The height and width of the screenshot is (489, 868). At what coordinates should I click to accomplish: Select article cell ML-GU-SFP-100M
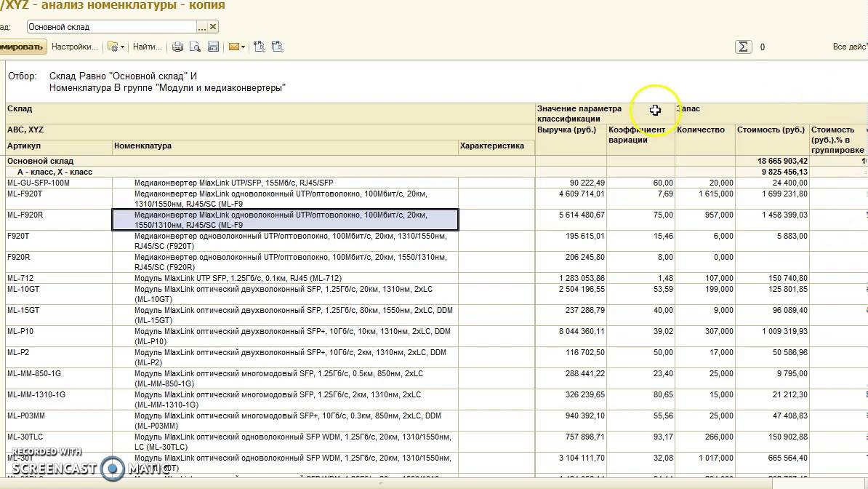tap(59, 183)
